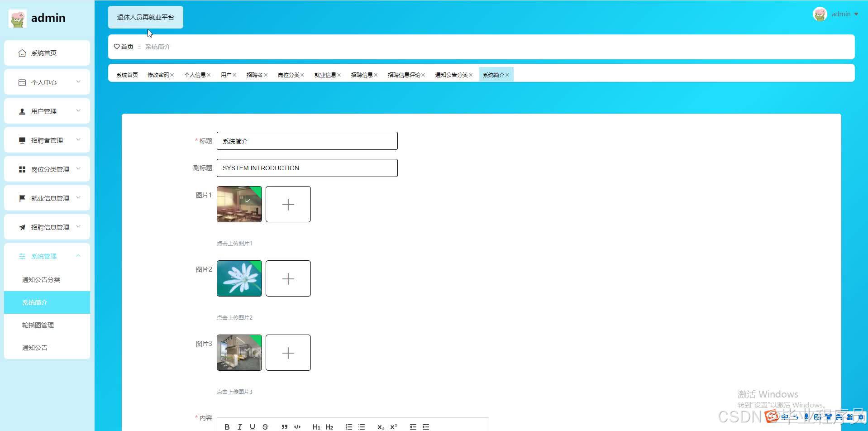The height and width of the screenshot is (431, 868).
Task: Switch to the 就业信息 tab
Action: tap(325, 75)
